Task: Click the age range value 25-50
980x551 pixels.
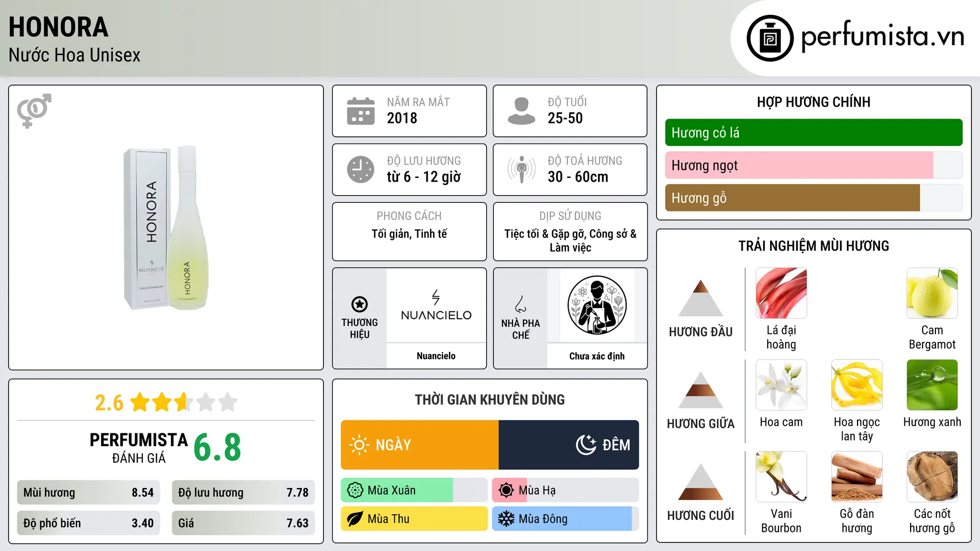Action: (565, 118)
